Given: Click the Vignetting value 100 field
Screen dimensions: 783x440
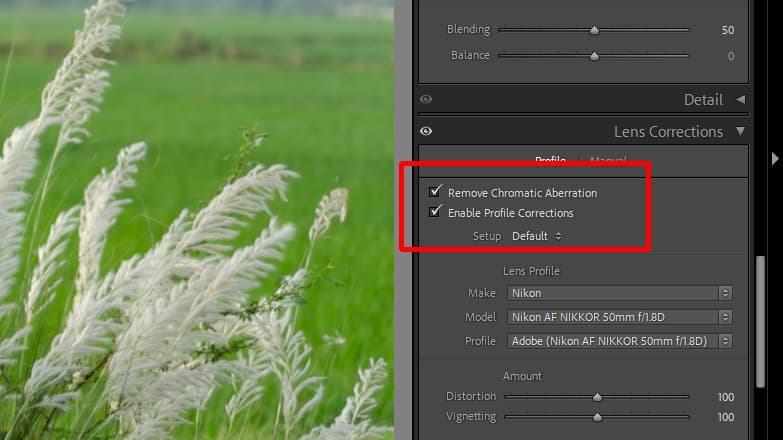Looking at the screenshot, I should 726,417.
